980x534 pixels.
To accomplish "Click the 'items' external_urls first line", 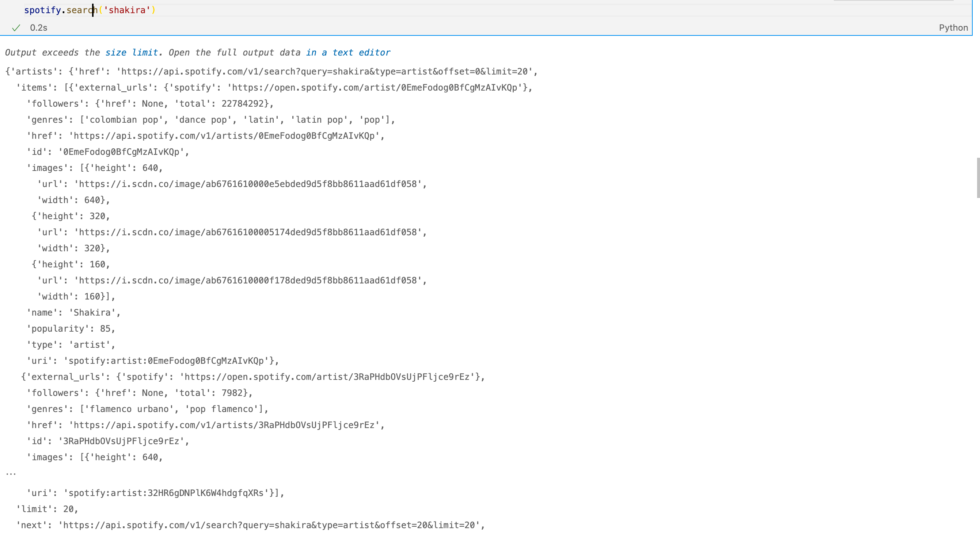I will [274, 88].
